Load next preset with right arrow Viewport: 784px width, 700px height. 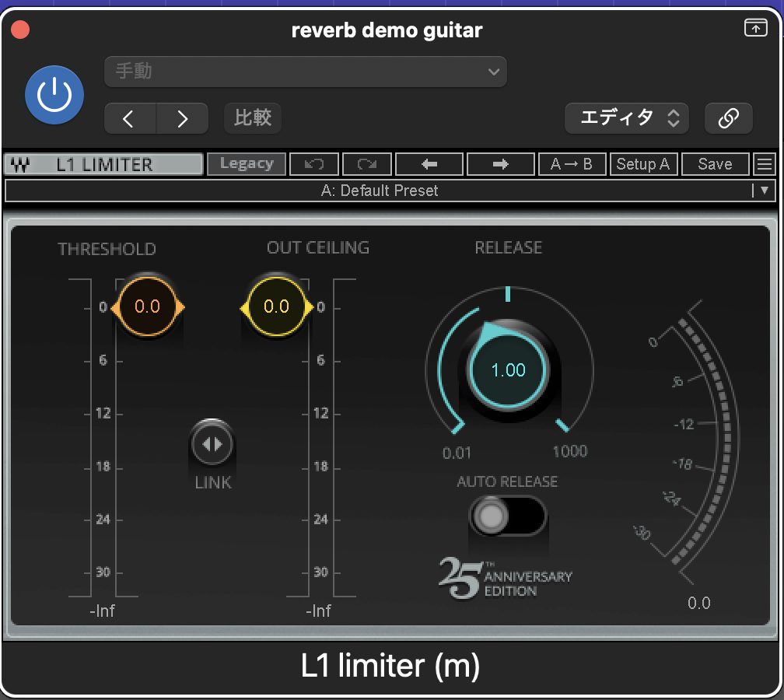pos(501,164)
